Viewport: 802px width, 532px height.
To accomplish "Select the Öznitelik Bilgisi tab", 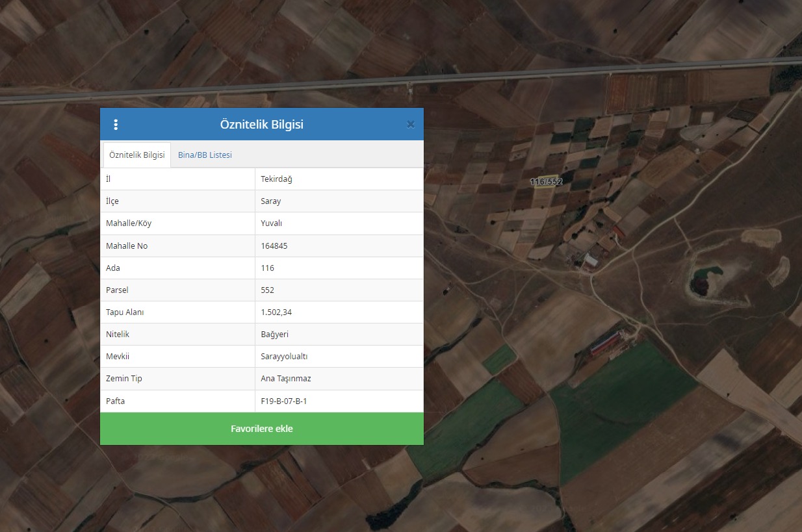I will pos(137,155).
